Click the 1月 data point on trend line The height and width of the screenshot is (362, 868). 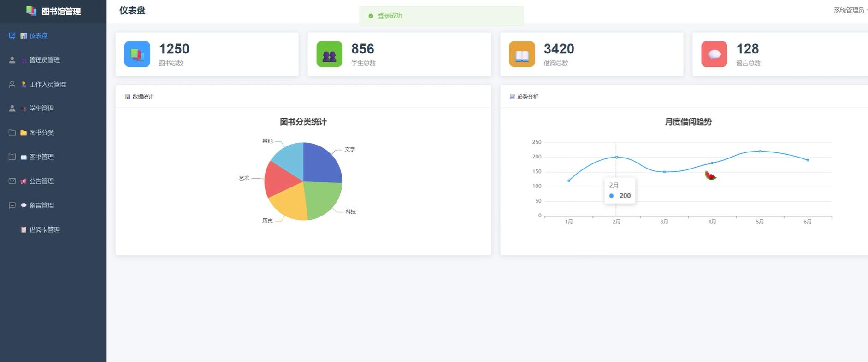click(569, 181)
